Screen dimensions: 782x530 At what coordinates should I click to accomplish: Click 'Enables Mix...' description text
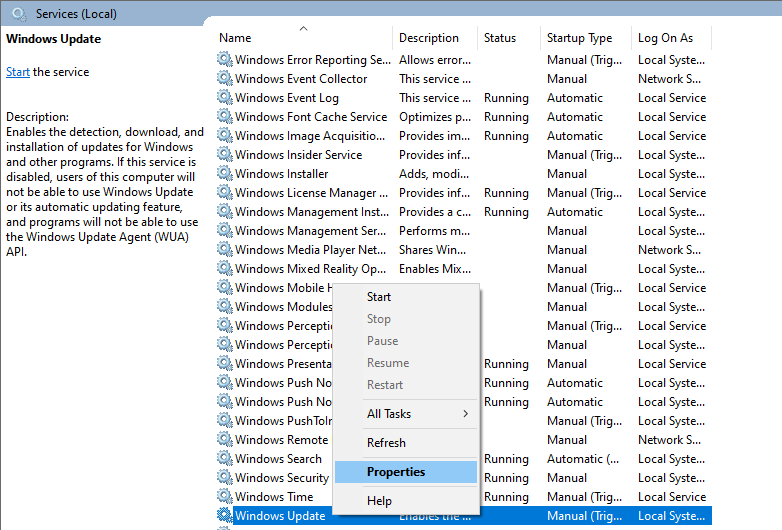coord(434,269)
